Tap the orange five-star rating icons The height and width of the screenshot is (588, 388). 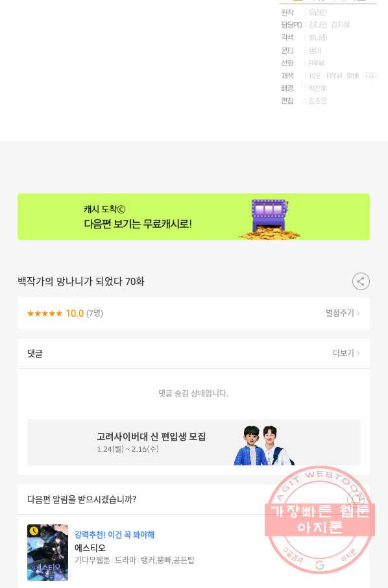[x=45, y=313]
